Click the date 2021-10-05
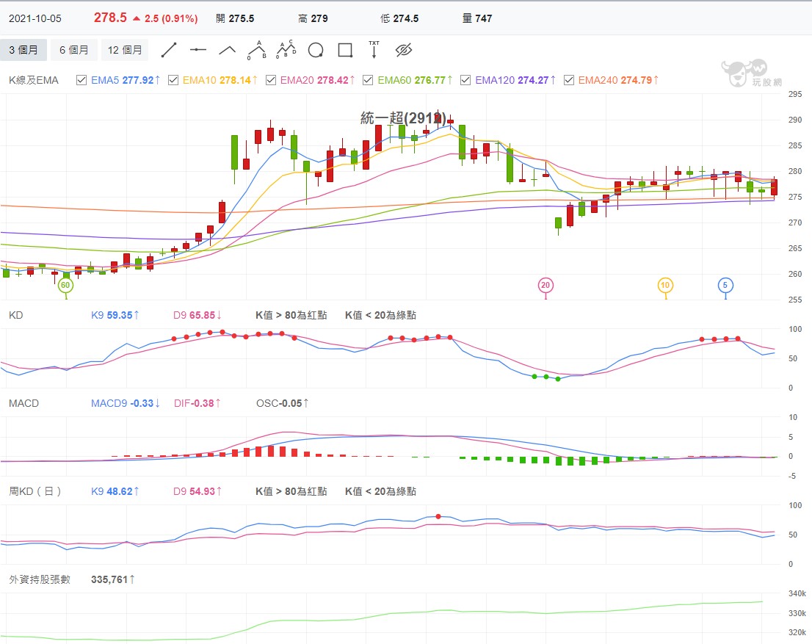This screenshot has height=644, width=812. [x=35, y=18]
